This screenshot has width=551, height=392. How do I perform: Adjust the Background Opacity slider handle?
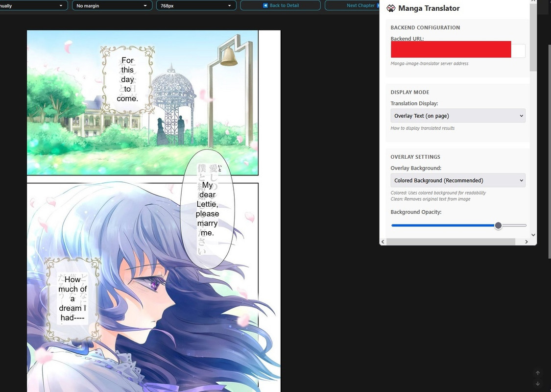pyautogui.click(x=498, y=225)
